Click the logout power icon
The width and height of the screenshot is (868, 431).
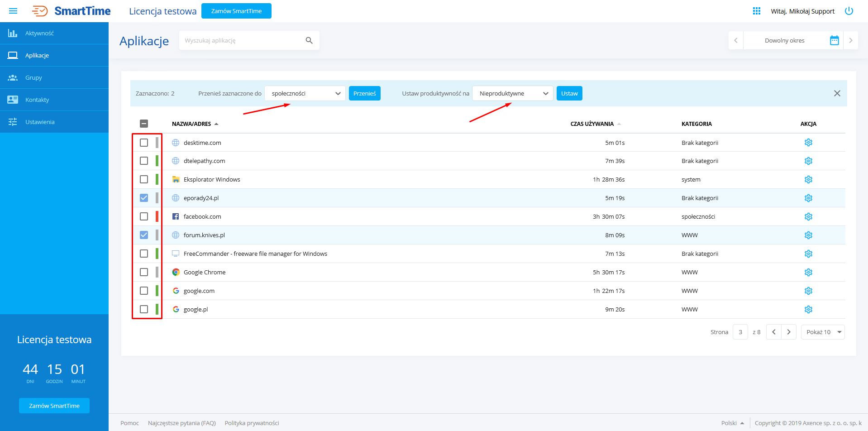click(x=849, y=11)
